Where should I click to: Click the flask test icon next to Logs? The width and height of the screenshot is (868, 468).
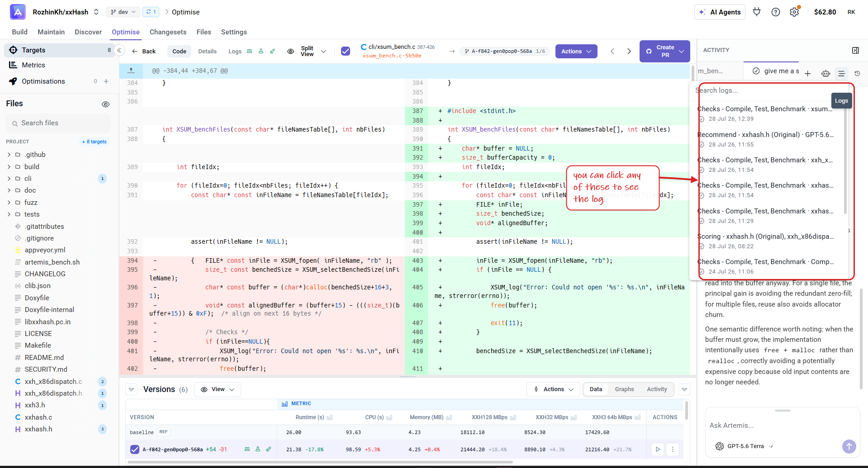pyautogui.click(x=261, y=51)
